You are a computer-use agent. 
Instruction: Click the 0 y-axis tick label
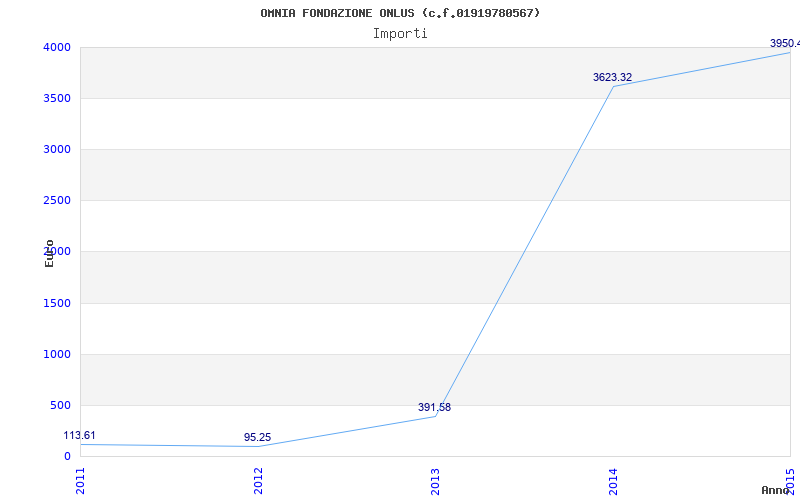pos(67,456)
